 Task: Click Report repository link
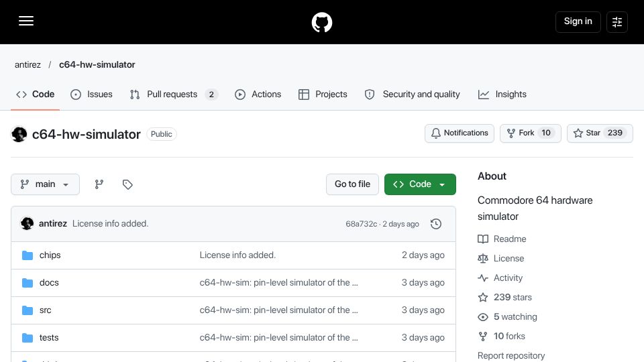click(511, 355)
